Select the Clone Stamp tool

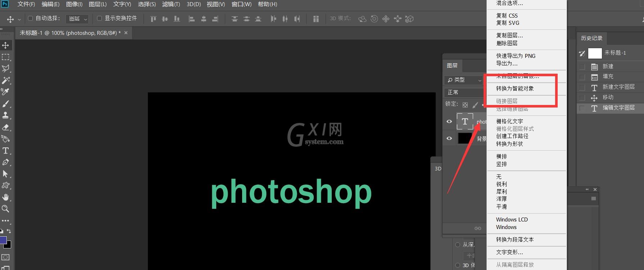click(5, 115)
